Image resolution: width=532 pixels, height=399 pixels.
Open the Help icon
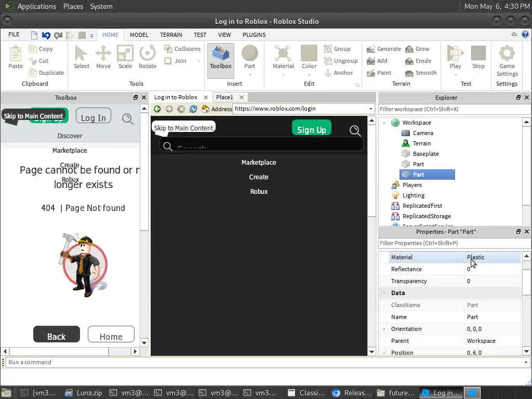(x=525, y=34)
